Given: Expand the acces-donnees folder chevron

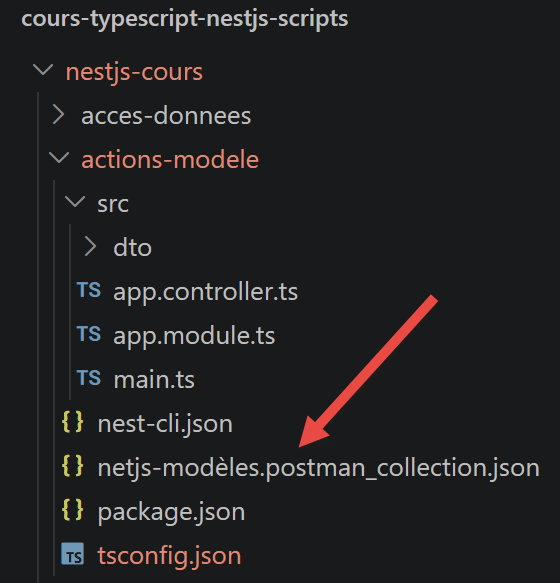Looking at the screenshot, I should pyautogui.click(x=59, y=115).
